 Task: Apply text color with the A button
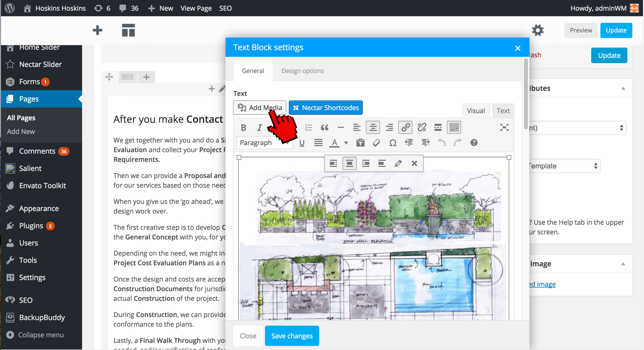(334, 143)
